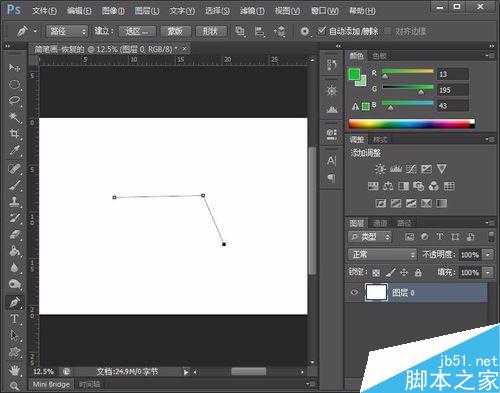Select the Crop tool
The image size is (500, 393).
(x=14, y=134)
